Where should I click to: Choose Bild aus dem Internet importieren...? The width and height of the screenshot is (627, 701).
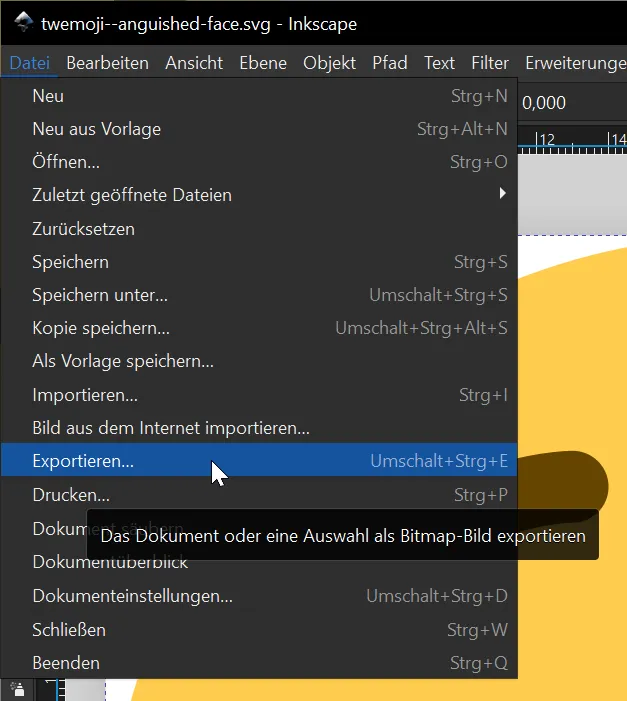point(171,428)
